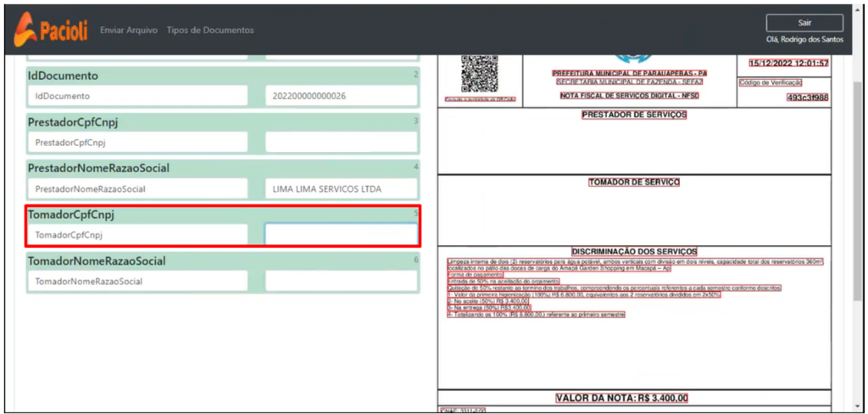The height and width of the screenshot is (414, 868).
Task: Click verification code 493c3f988
Action: 807,98
